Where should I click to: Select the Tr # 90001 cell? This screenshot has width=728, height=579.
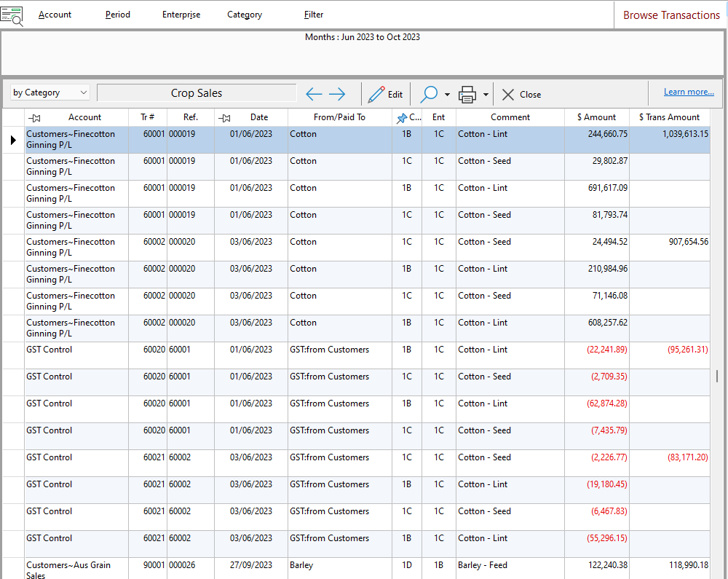click(x=148, y=569)
